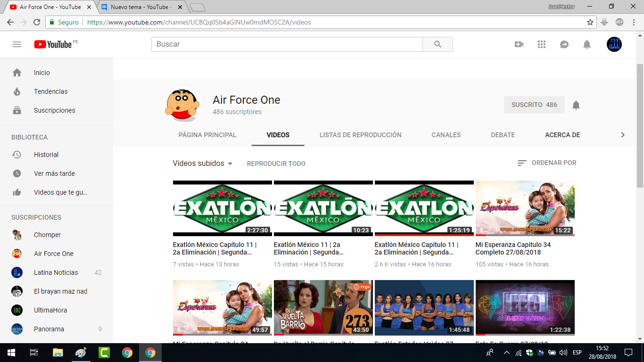The height and width of the screenshot is (362, 644).
Task: Open a new browser tab
Action: (x=198, y=8)
